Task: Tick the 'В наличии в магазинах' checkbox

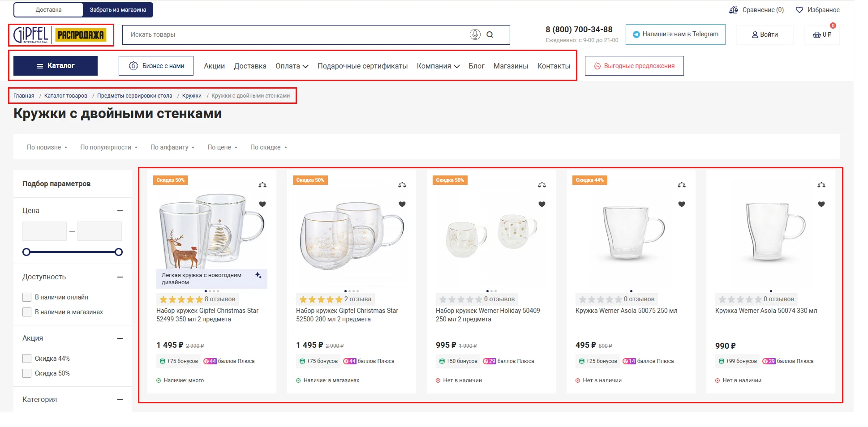Action: [x=27, y=312]
